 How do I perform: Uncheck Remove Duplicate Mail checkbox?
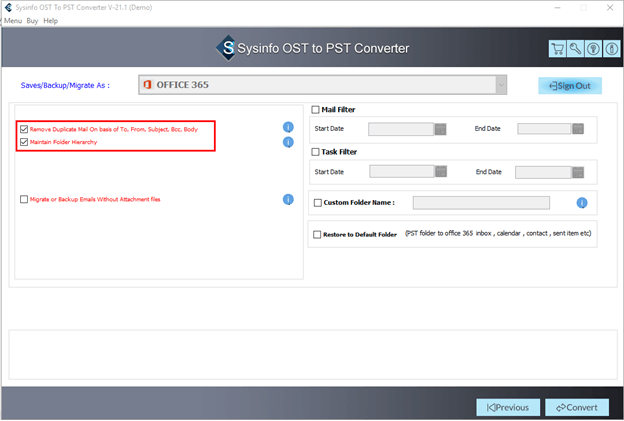(24, 129)
